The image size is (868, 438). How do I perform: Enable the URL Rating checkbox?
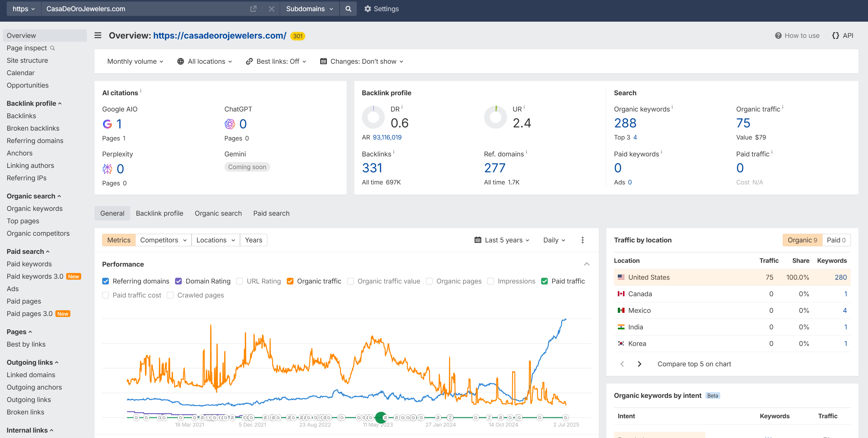[240, 281]
